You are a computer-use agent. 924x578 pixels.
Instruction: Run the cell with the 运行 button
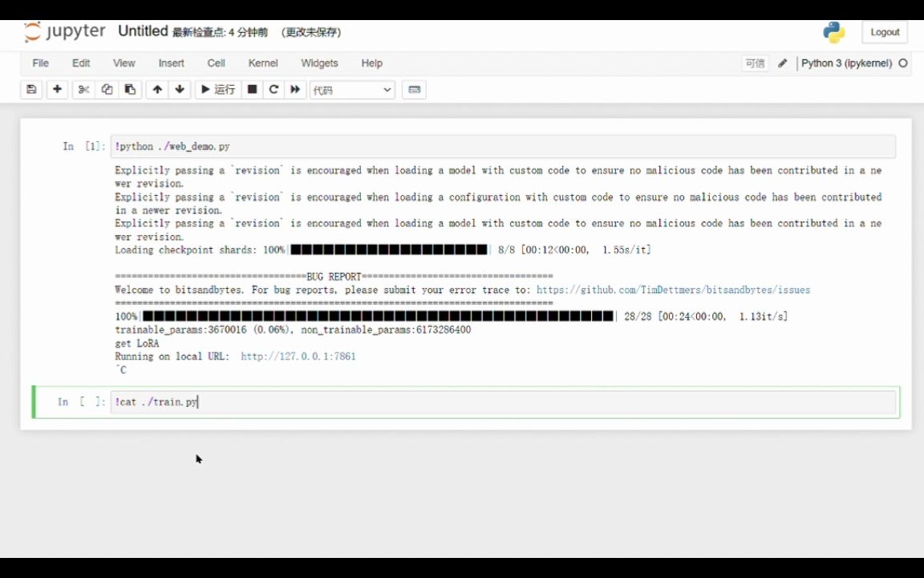pos(217,89)
